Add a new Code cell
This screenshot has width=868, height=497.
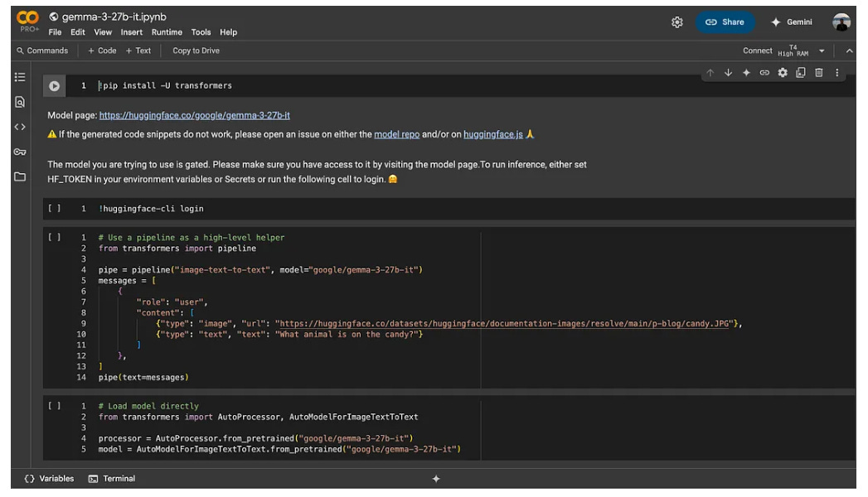pos(102,51)
